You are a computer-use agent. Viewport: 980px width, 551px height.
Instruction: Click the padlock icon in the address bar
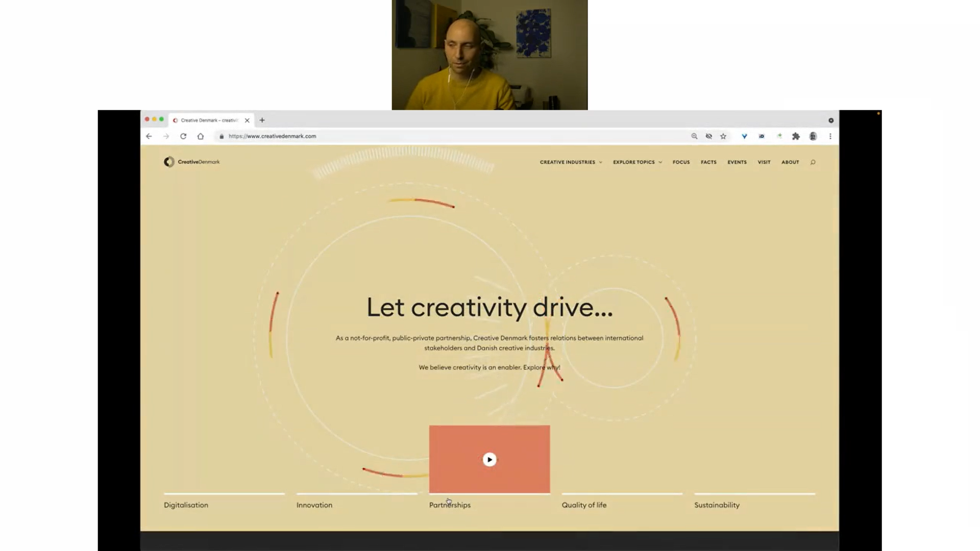221,136
